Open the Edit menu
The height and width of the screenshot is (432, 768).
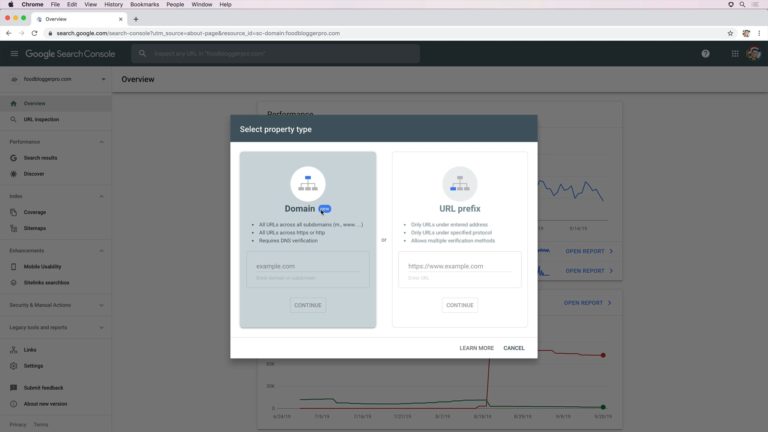72,4
